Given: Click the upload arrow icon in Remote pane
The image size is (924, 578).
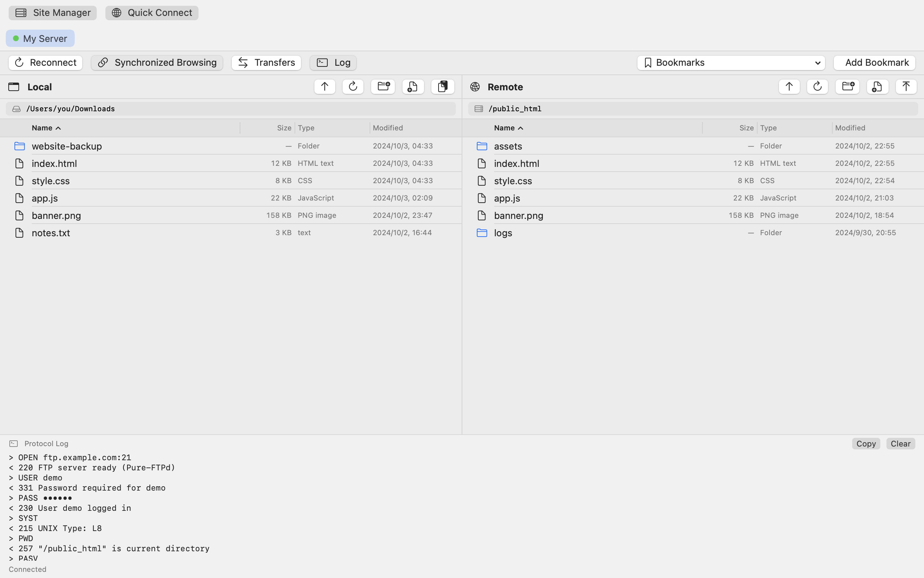Looking at the screenshot, I should coord(906,87).
